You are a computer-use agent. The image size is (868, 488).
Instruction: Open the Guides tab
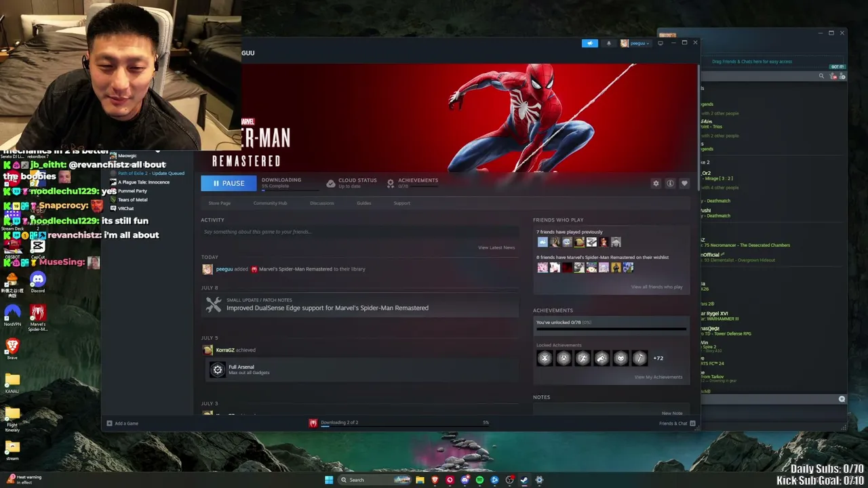coord(364,203)
